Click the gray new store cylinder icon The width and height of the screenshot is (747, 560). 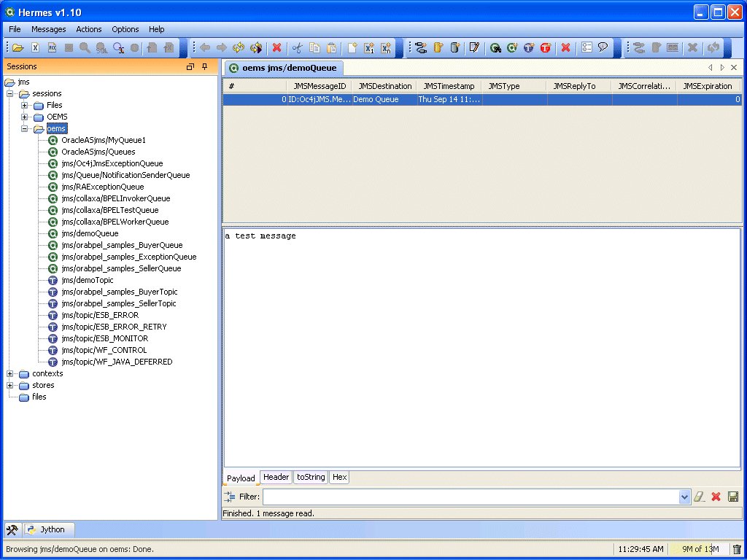click(x=455, y=47)
